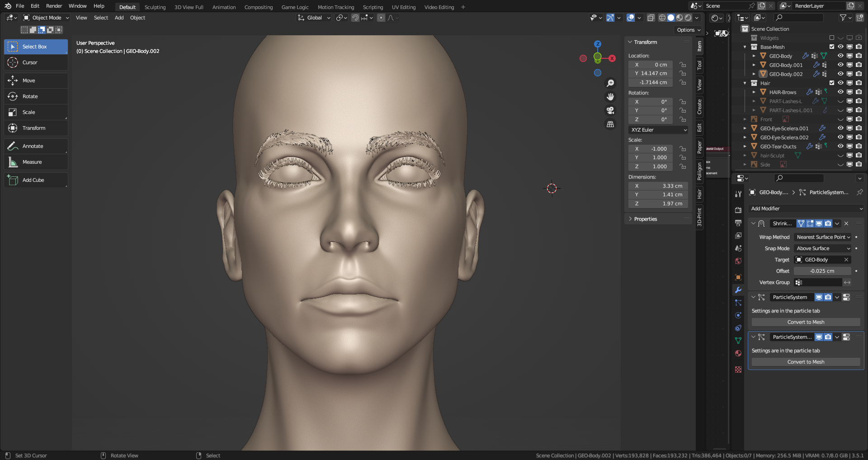The width and height of the screenshot is (868, 460).
Task: Open the Global orientation dropdown
Action: pos(314,18)
